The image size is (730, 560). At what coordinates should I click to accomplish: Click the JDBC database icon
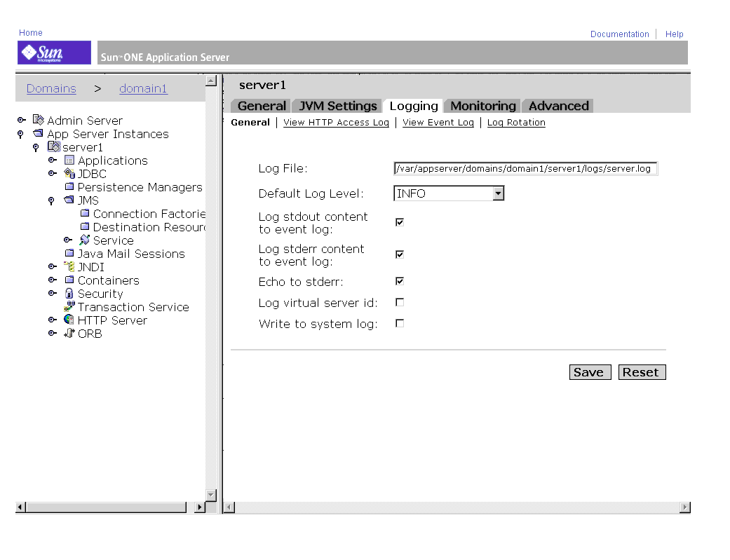(x=69, y=174)
